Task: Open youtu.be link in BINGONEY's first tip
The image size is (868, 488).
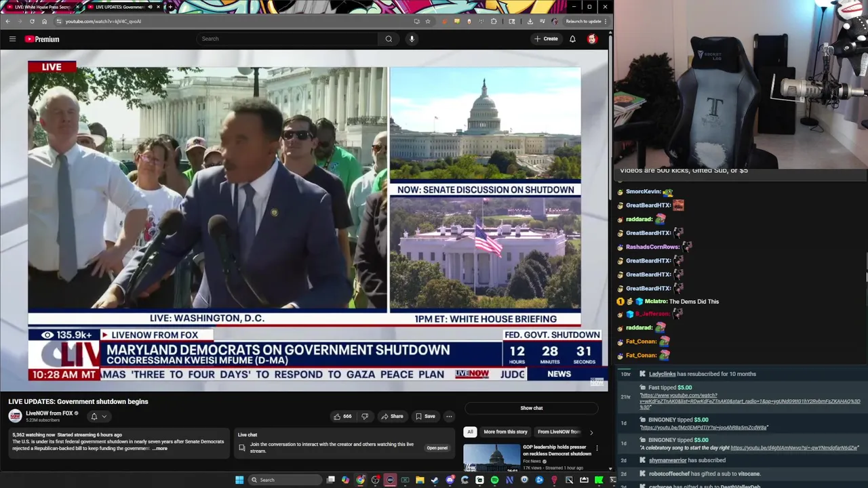Action: click(x=704, y=428)
